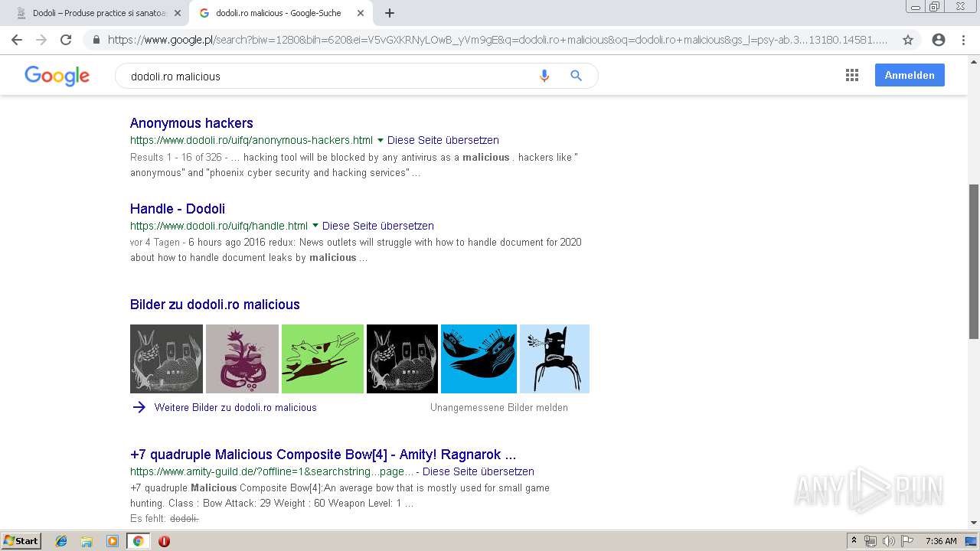Show hidden system tray icons
This screenshot has height=551, width=980.
coord(854,541)
